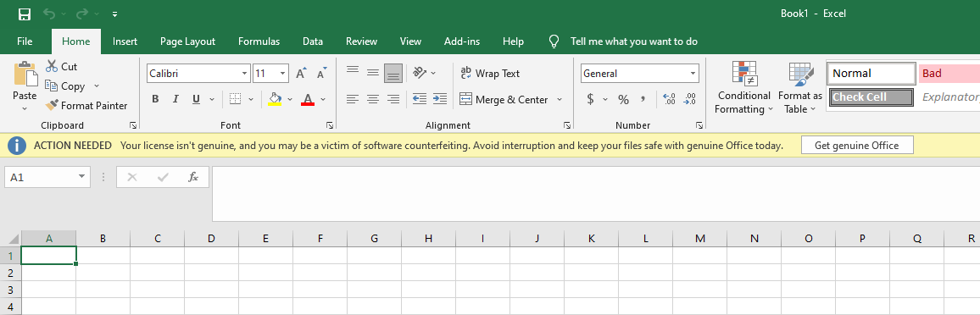
Task: Click the Increase Font Size icon
Action: [301, 73]
